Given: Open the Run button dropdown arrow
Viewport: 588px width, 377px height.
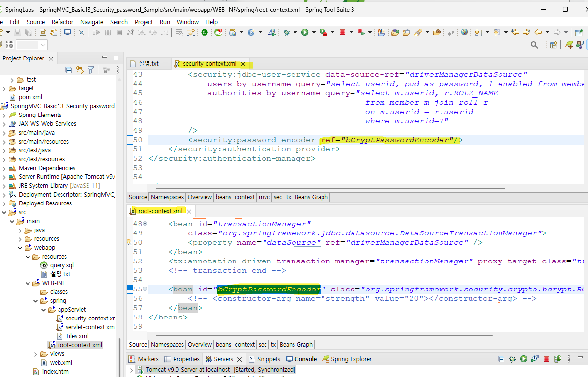Looking at the screenshot, I should coord(314,32).
